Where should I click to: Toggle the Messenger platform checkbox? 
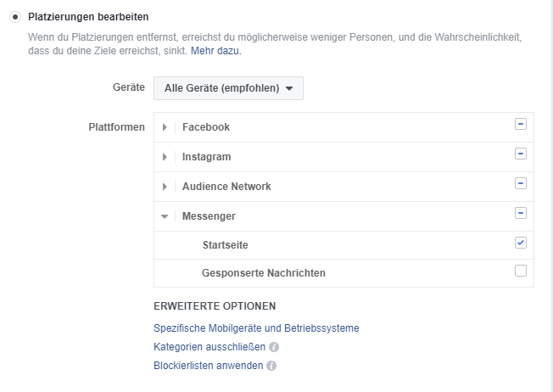[x=521, y=213]
